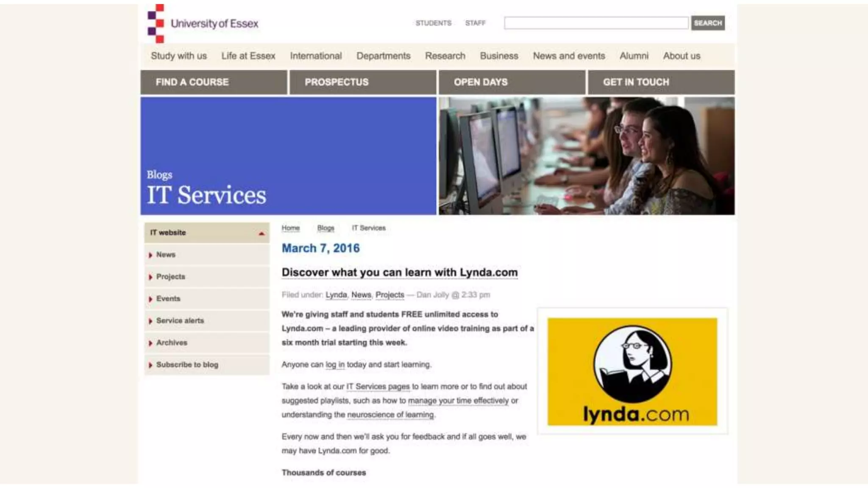Open the Lynda category link
This screenshot has height=488, width=868.
336,295
